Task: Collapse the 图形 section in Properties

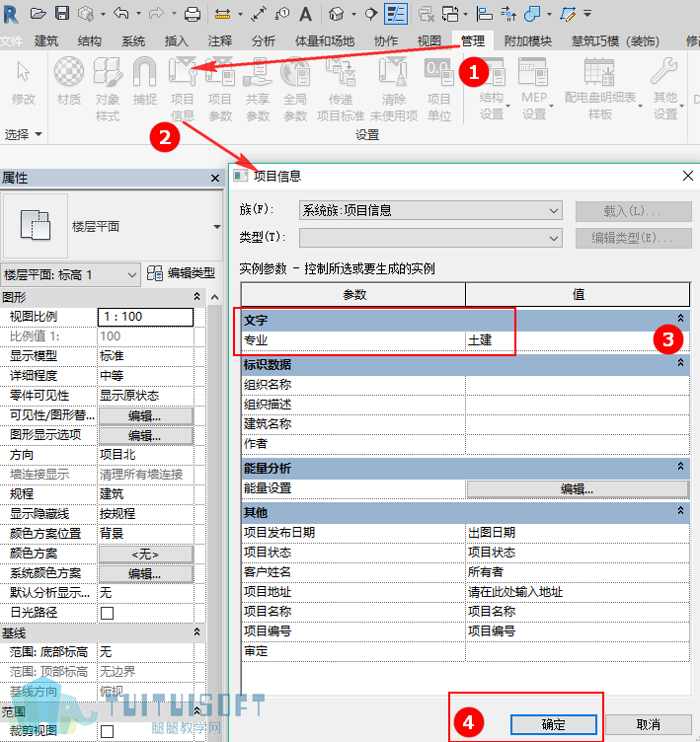Action: pyautogui.click(x=197, y=297)
